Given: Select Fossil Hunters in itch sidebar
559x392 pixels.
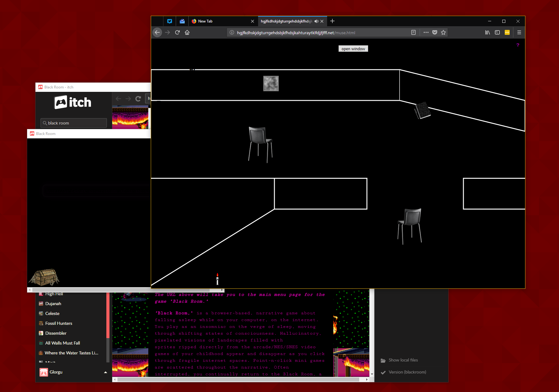Looking at the screenshot, I should (59, 323).
